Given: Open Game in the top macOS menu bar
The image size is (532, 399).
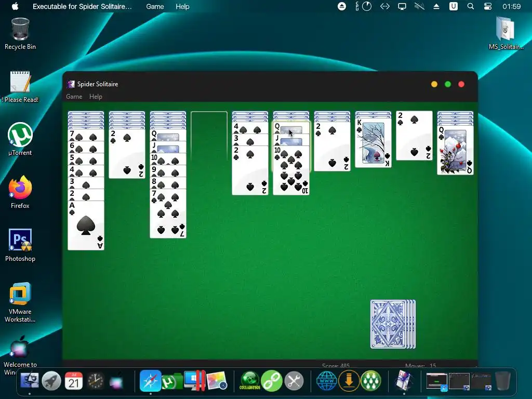Looking at the screenshot, I should tap(155, 6).
